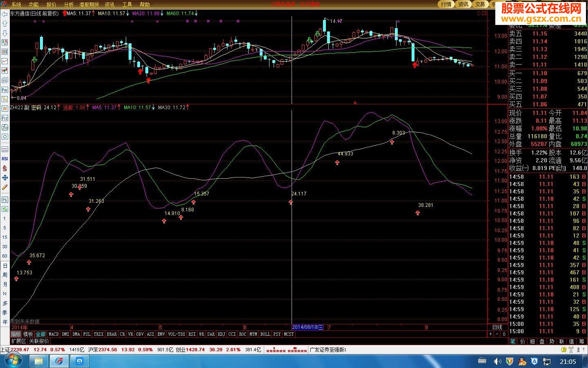Switch to the 笔 tab in quote panel

513,341
